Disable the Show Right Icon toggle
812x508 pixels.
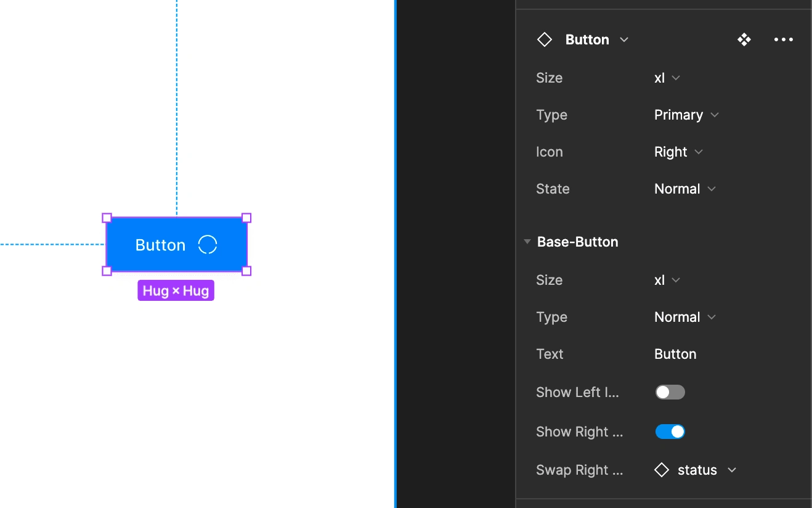tap(670, 432)
